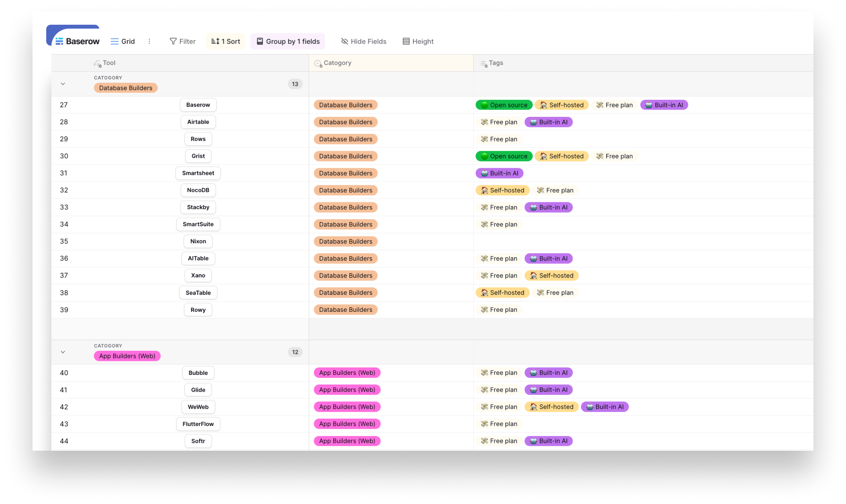Open the Filter menu
This screenshot has width=846, height=504.
[183, 41]
